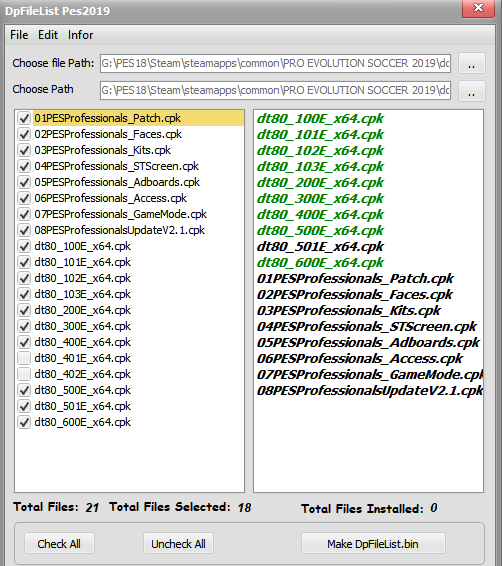Select dt80_401E_x64.cpk file name

click(x=83, y=358)
